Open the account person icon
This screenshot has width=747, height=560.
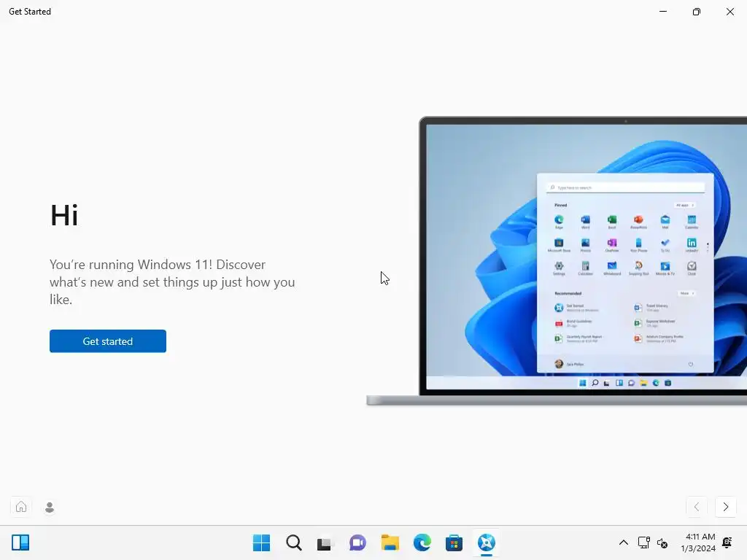pyautogui.click(x=50, y=507)
